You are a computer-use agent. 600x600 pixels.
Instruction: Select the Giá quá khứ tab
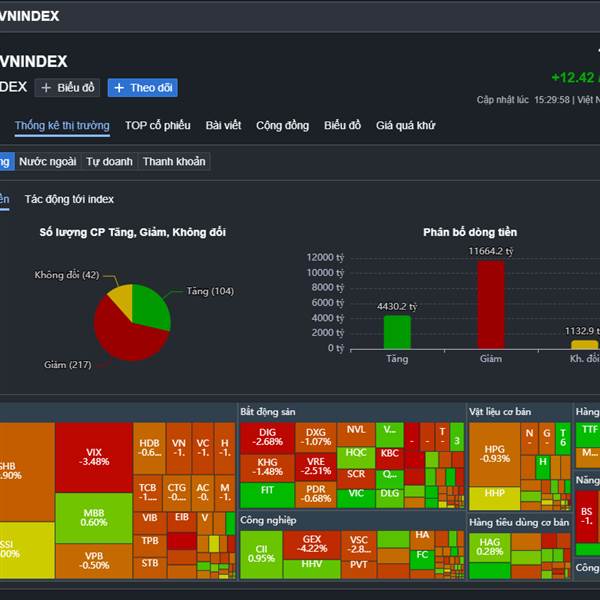[x=405, y=126]
